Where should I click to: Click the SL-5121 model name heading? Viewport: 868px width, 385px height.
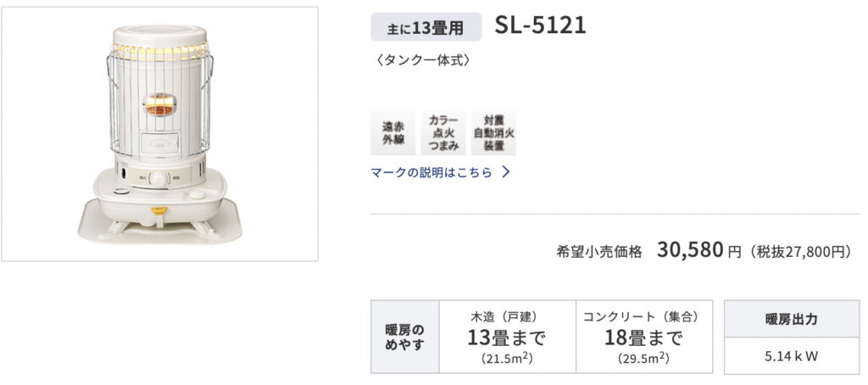[540, 25]
